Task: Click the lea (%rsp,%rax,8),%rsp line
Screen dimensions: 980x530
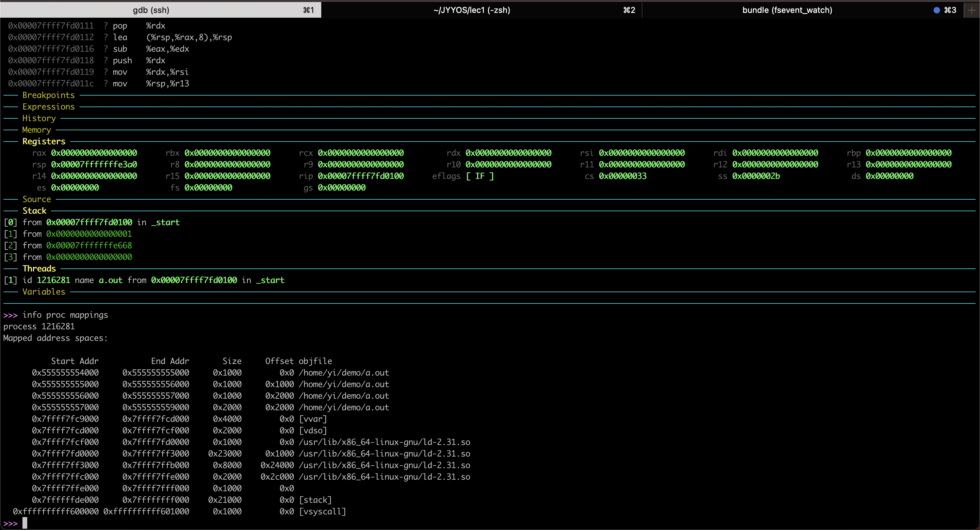Action: pos(120,37)
